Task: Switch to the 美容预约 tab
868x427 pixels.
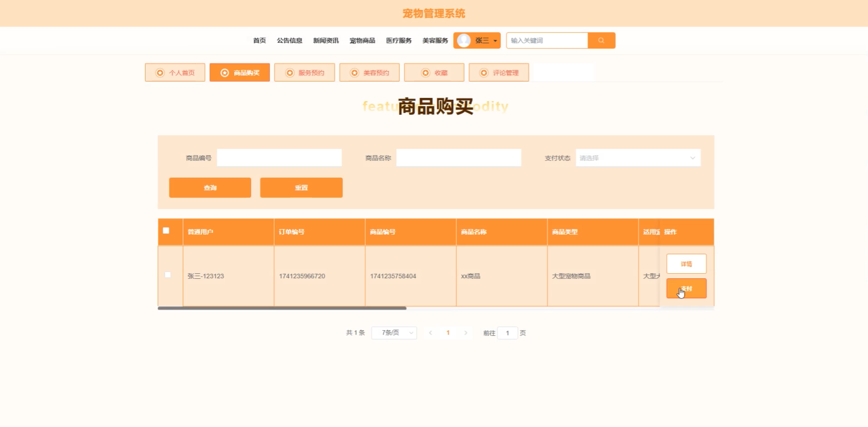Action: point(370,72)
